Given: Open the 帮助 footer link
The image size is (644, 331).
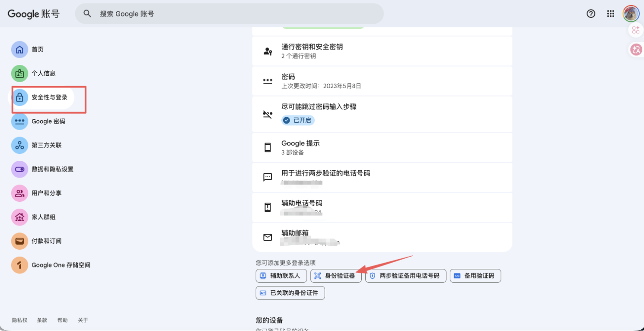Looking at the screenshot, I should click(62, 320).
